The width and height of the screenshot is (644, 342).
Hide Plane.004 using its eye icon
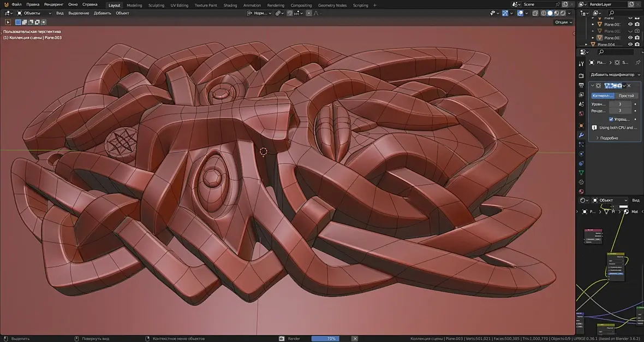[x=630, y=44]
